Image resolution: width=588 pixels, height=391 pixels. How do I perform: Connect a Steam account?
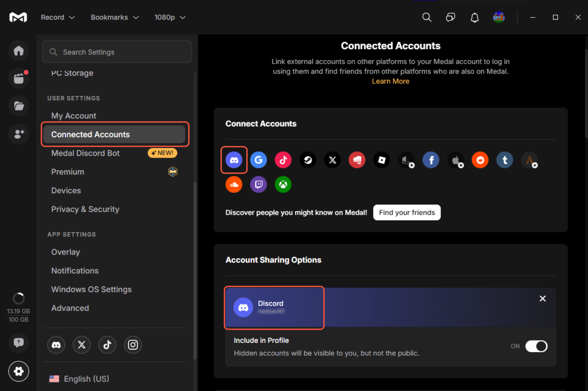click(x=308, y=160)
